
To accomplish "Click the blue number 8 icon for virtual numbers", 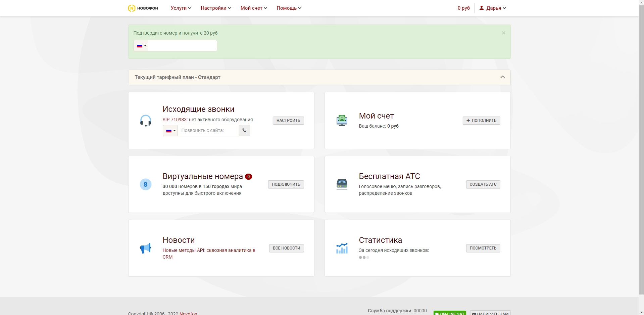I will [146, 184].
